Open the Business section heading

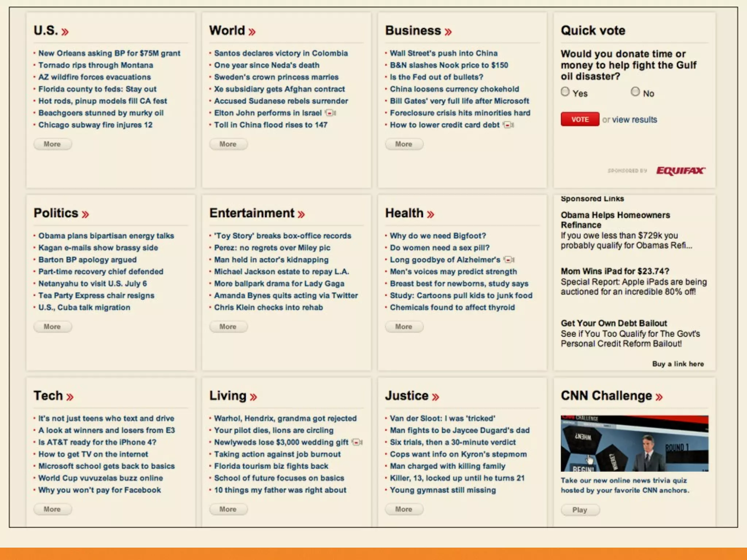click(x=413, y=31)
